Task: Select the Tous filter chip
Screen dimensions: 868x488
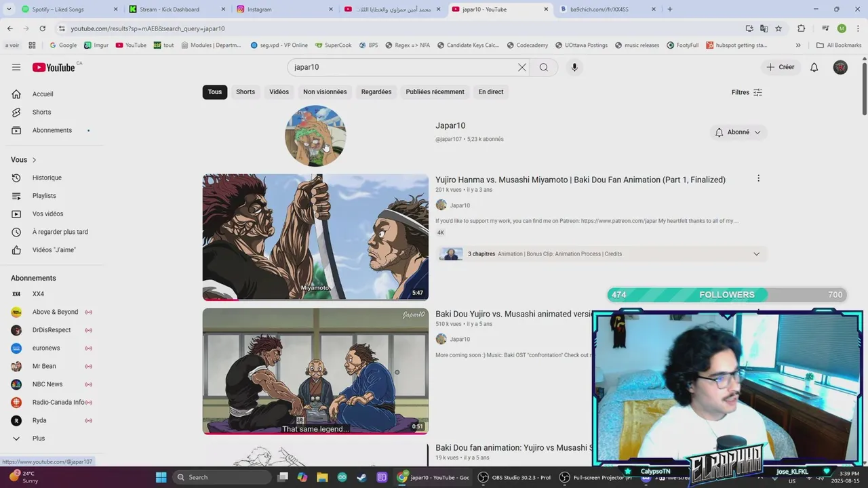Action: pos(215,92)
